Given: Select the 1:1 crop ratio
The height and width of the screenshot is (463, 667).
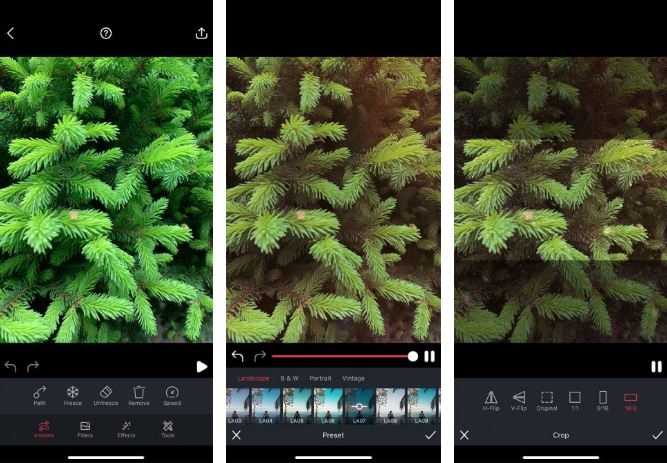Looking at the screenshot, I should click(575, 400).
